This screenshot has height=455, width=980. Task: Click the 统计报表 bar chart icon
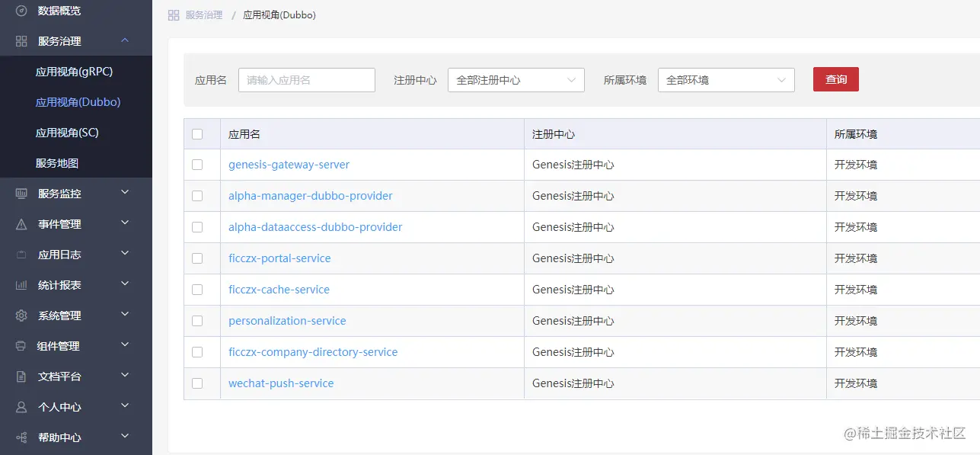click(21, 285)
